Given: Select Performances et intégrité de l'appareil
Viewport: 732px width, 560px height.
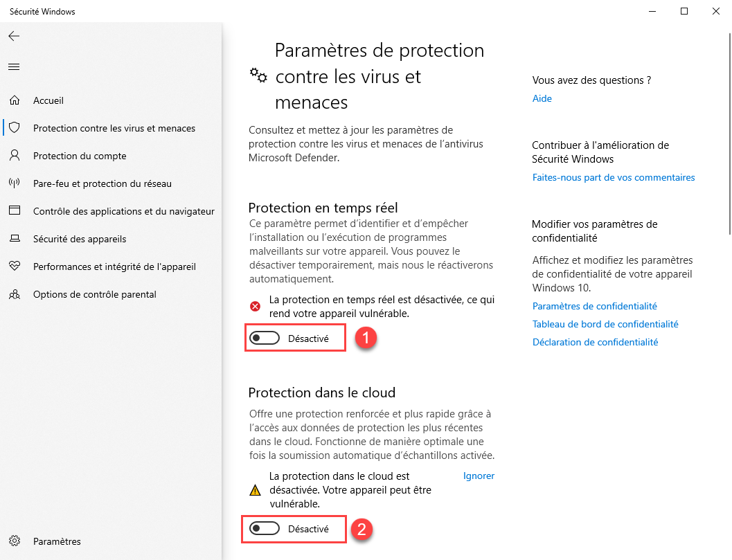Looking at the screenshot, I should coord(114,267).
